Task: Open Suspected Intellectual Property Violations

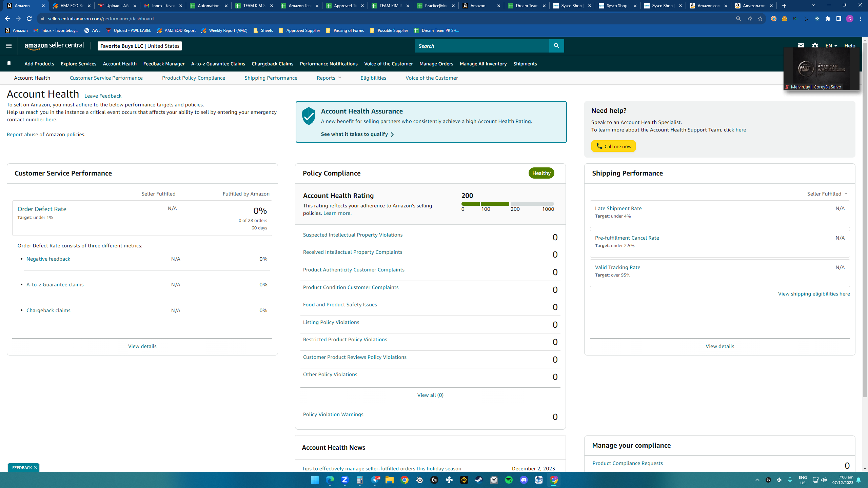Action: (x=353, y=235)
